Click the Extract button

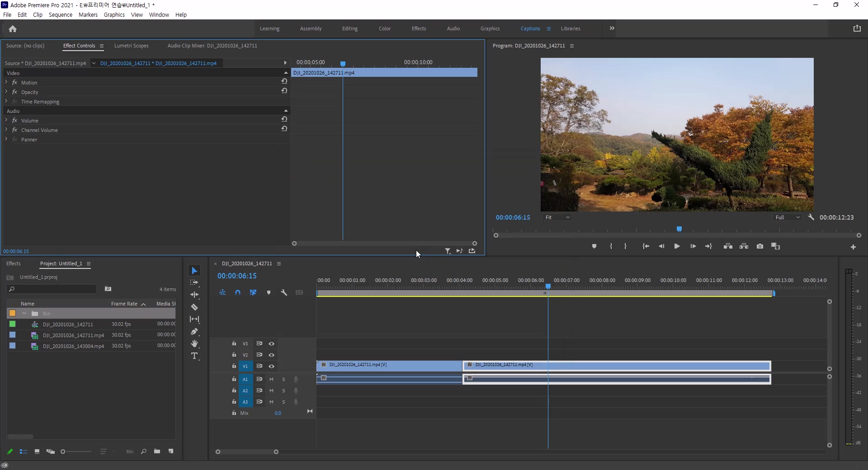pyautogui.click(x=744, y=246)
